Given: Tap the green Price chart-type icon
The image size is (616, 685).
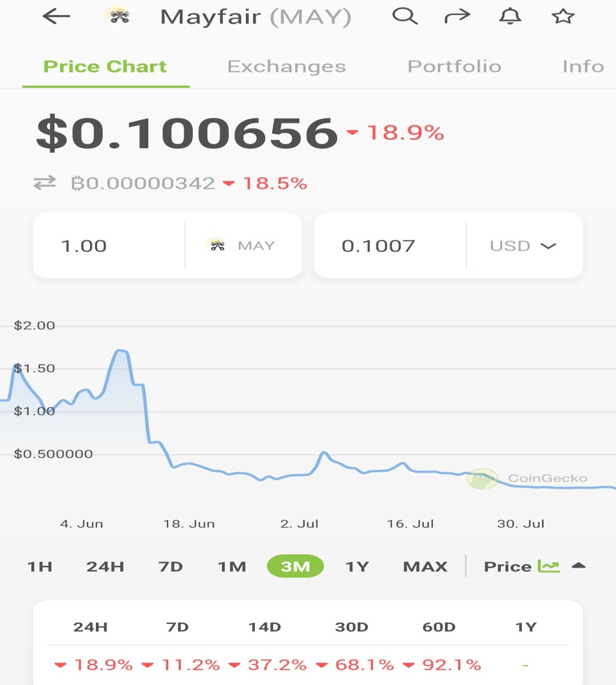Looking at the screenshot, I should click(549, 566).
